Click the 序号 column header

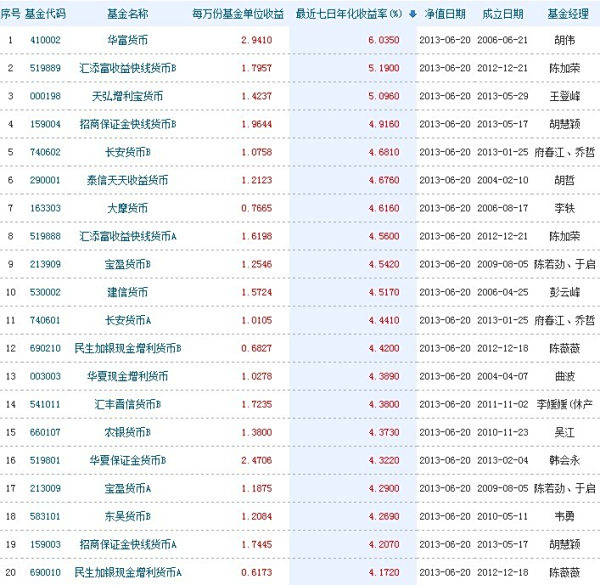(x=11, y=14)
